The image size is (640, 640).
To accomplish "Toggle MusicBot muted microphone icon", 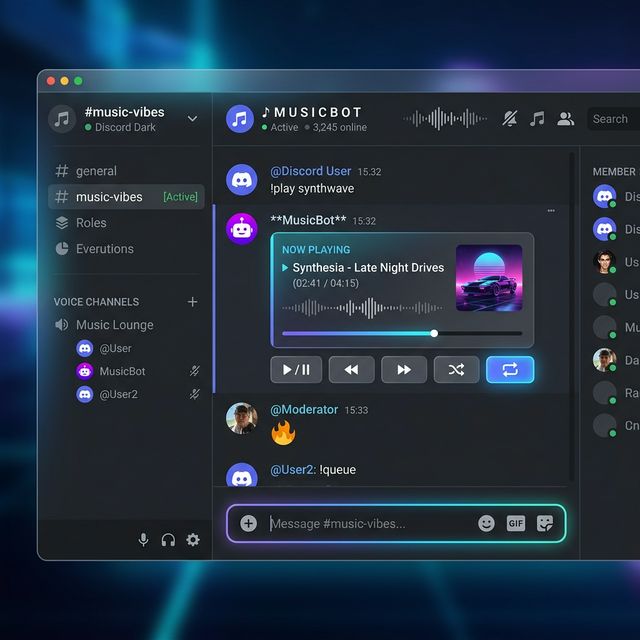I will coord(195,371).
